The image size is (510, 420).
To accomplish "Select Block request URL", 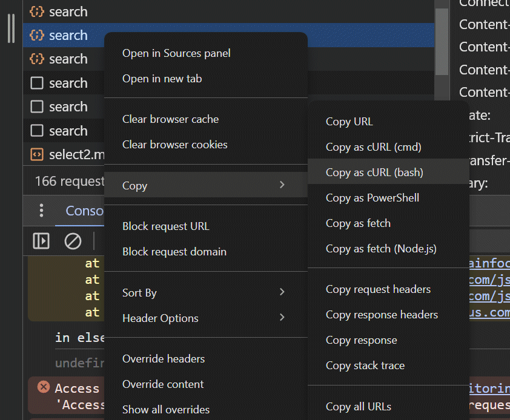I will coord(165,226).
